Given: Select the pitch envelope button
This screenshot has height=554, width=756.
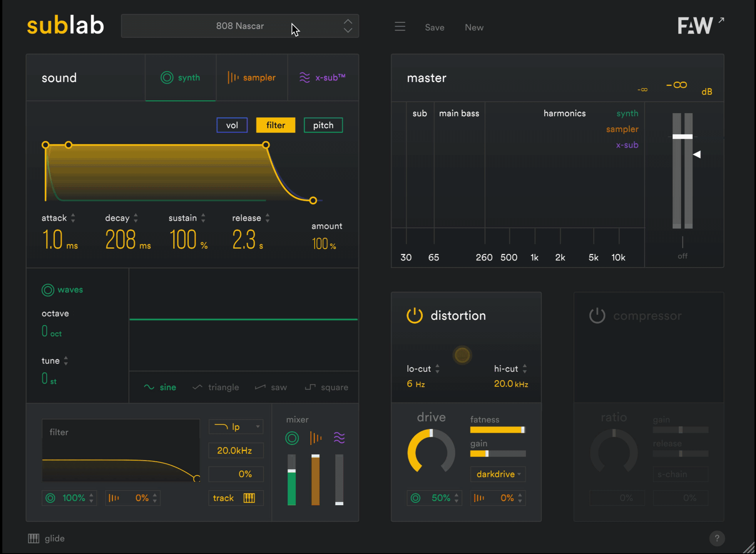Looking at the screenshot, I should [x=323, y=125].
